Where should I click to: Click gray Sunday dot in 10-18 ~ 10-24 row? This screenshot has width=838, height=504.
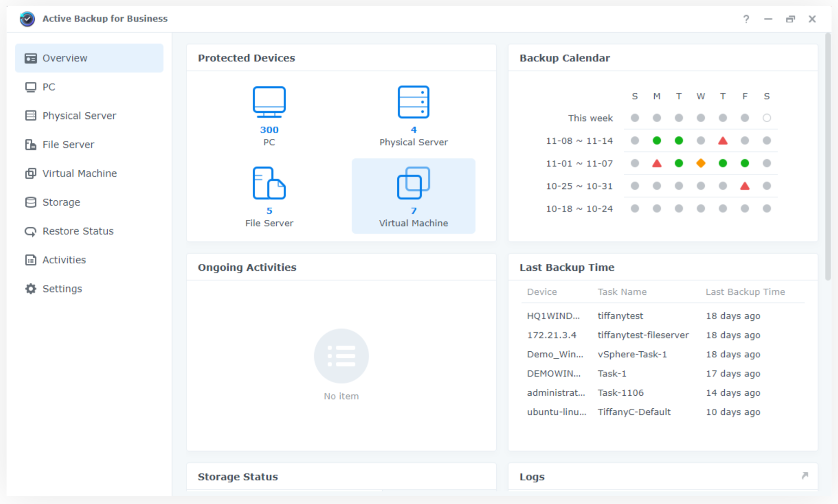coord(635,208)
